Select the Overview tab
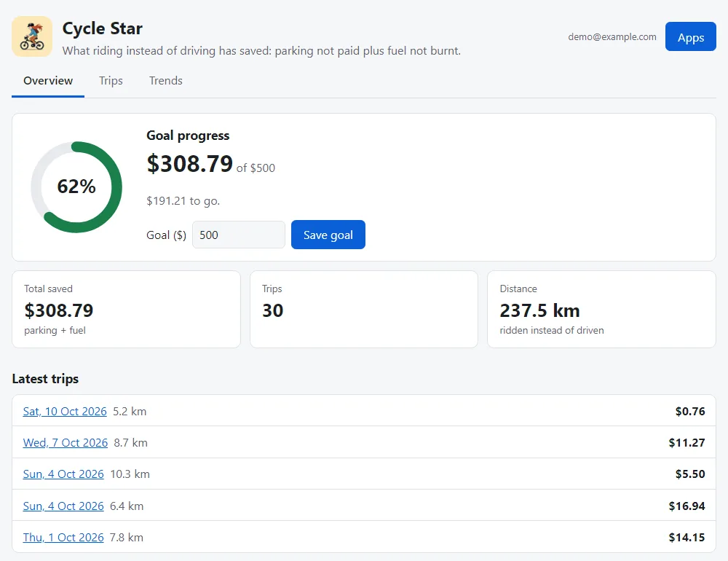728x561 pixels. [x=48, y=81]
